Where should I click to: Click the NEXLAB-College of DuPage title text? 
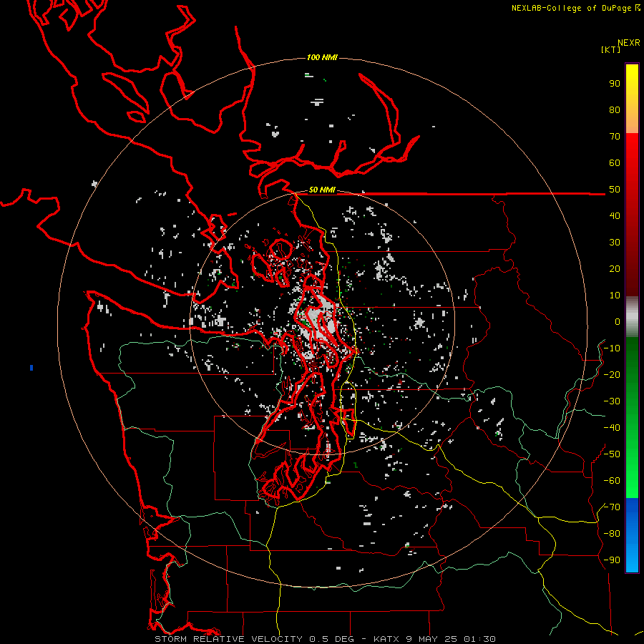(x=572, y=8)
